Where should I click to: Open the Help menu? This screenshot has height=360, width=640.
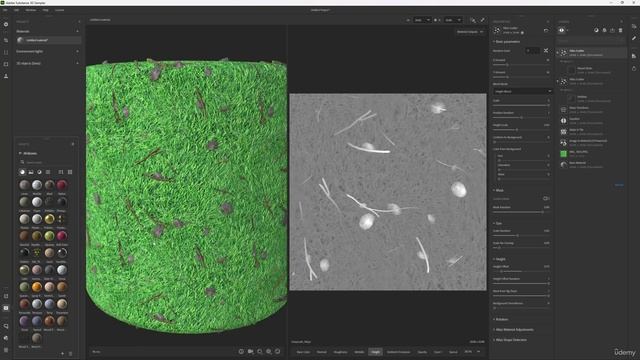[45, 10]
